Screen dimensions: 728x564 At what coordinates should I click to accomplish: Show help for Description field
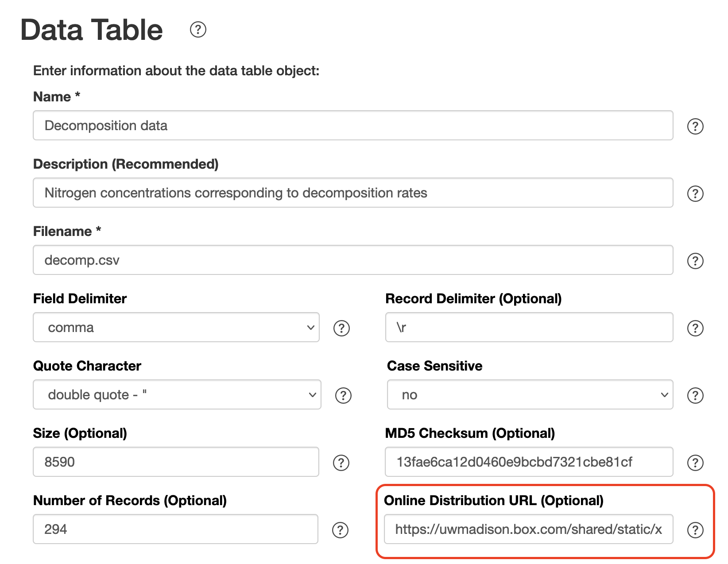point(695,193)
